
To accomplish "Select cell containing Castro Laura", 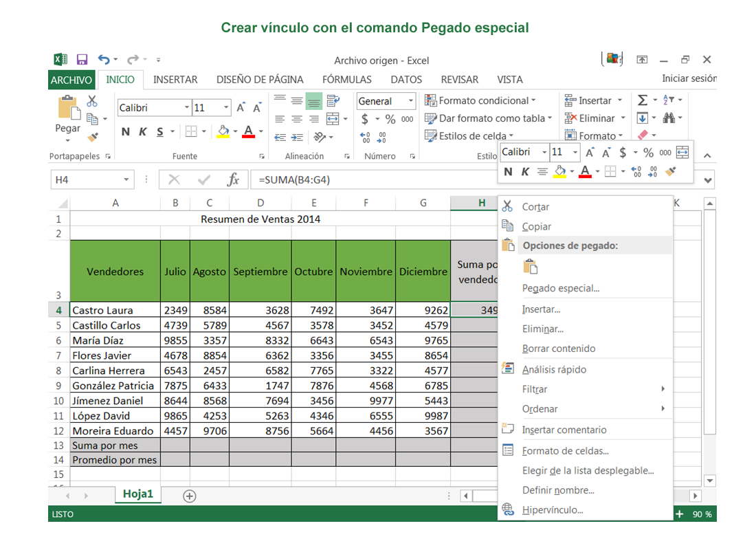I will [x=115, y=310].
